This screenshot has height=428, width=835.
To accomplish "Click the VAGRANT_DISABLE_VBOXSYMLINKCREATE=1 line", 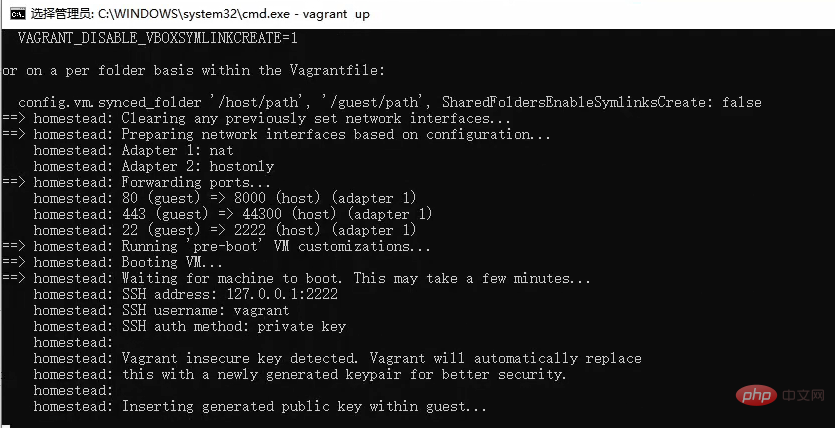I will click(158, 38).
